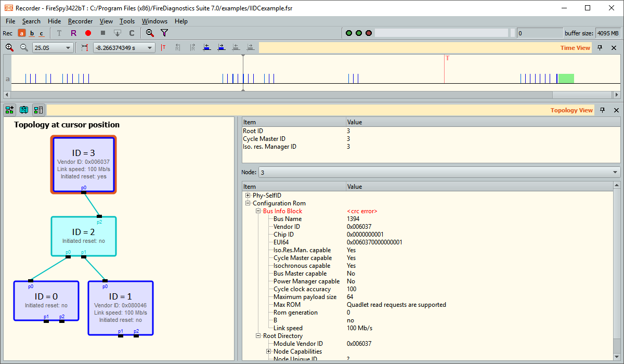Open the Hide menu

pyautogui.click(x=54, y=21)
